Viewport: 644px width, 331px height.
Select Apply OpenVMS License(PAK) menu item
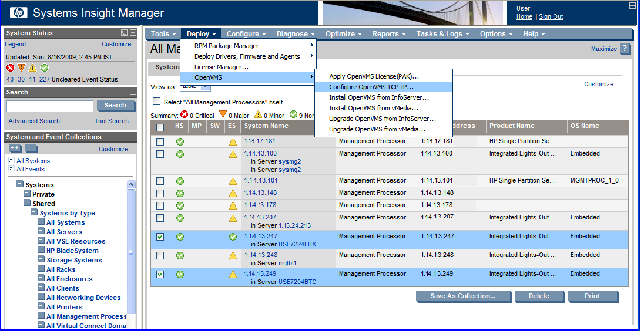click(x=383, y=76)
